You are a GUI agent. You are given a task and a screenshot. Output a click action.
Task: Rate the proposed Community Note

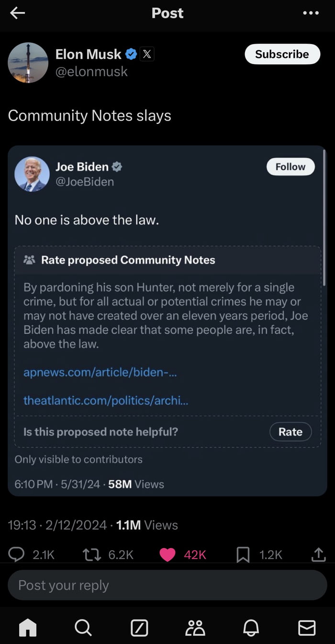290,432
